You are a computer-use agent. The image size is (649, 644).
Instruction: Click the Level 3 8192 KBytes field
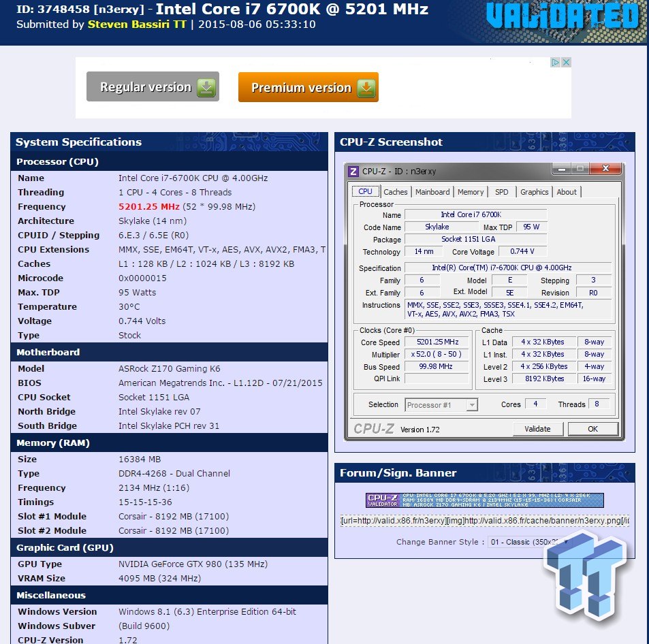[x=544, y=379]
